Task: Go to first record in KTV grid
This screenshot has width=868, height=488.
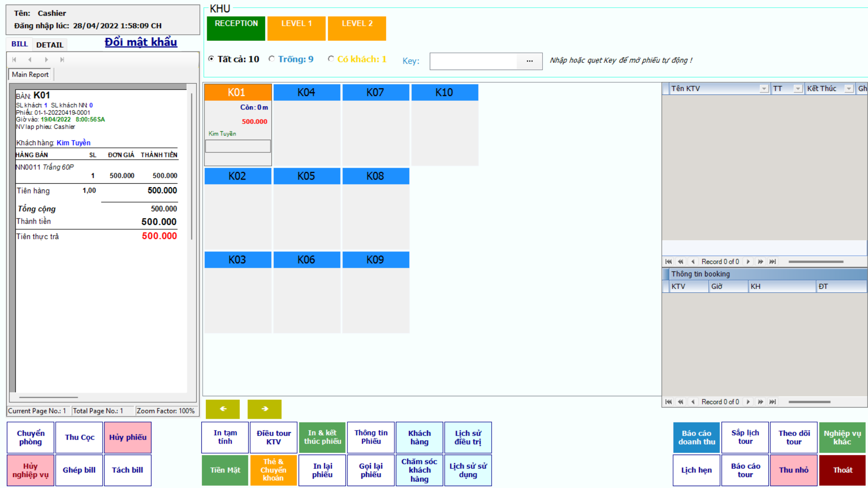Action: (669, 262)
